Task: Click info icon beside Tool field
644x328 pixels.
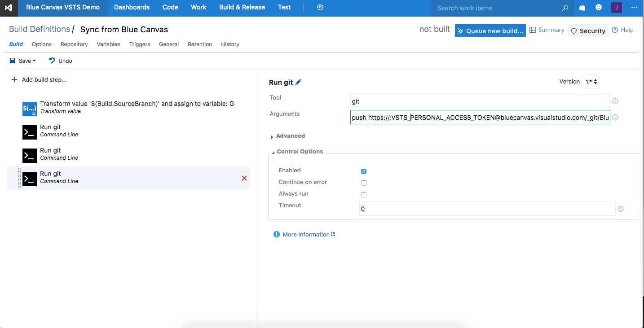Action: pyautogui.click(x=615, y=101)
